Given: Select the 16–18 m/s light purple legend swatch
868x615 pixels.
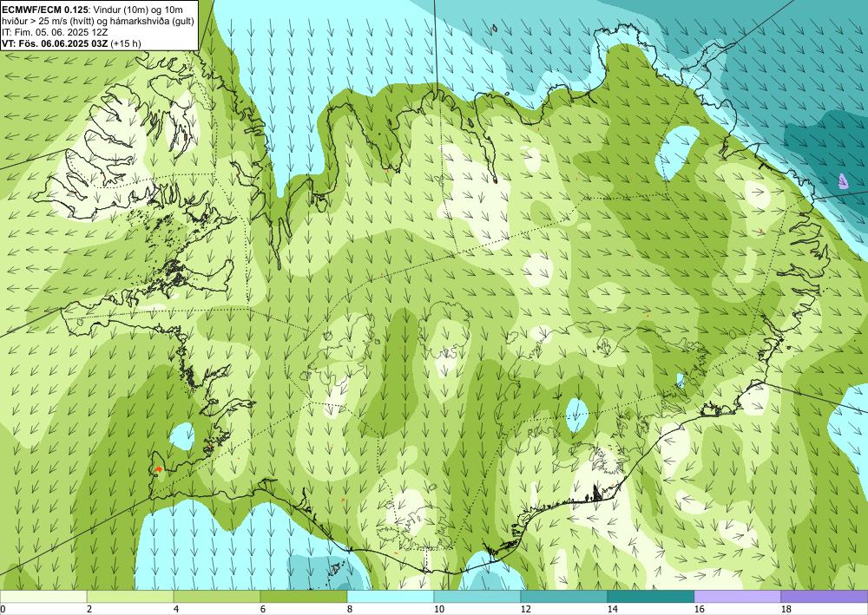Looking at the screenshot, I should (737, 596).
